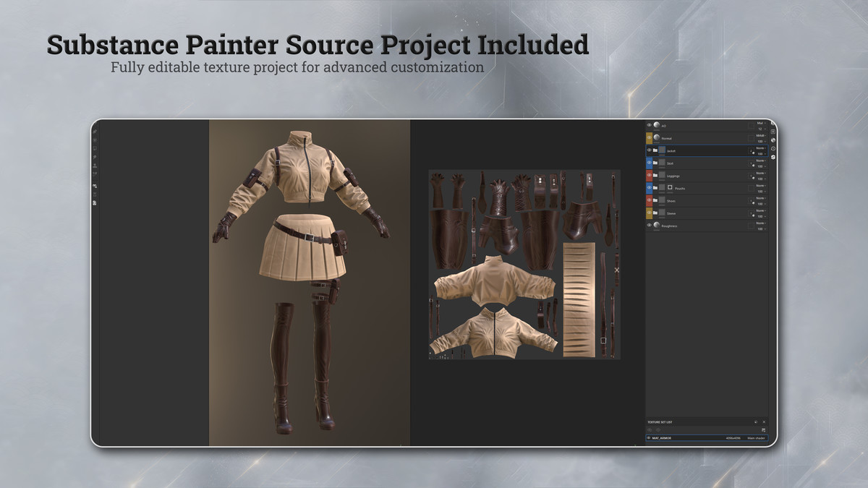Close the Texture Set List panel
This screenshot has height=488, width=868.
(x=764, y=422)
